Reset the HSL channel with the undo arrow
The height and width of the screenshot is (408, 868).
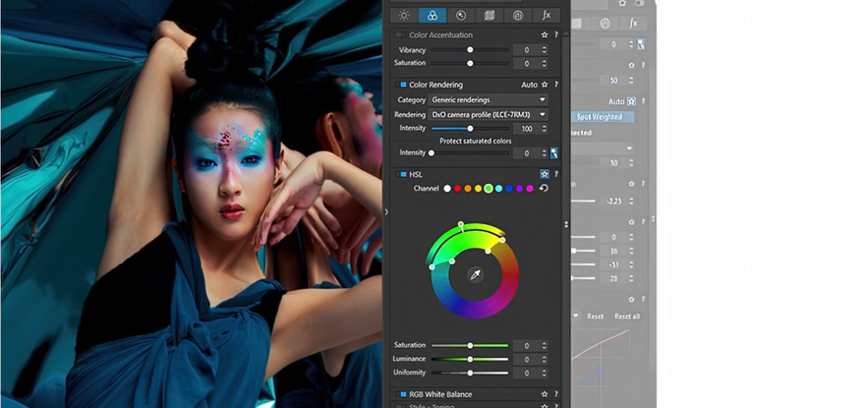(x=544, y=188)
